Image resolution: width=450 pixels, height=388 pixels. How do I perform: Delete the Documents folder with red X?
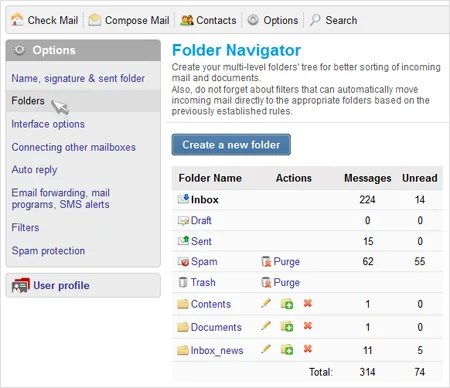click(308, 325)
